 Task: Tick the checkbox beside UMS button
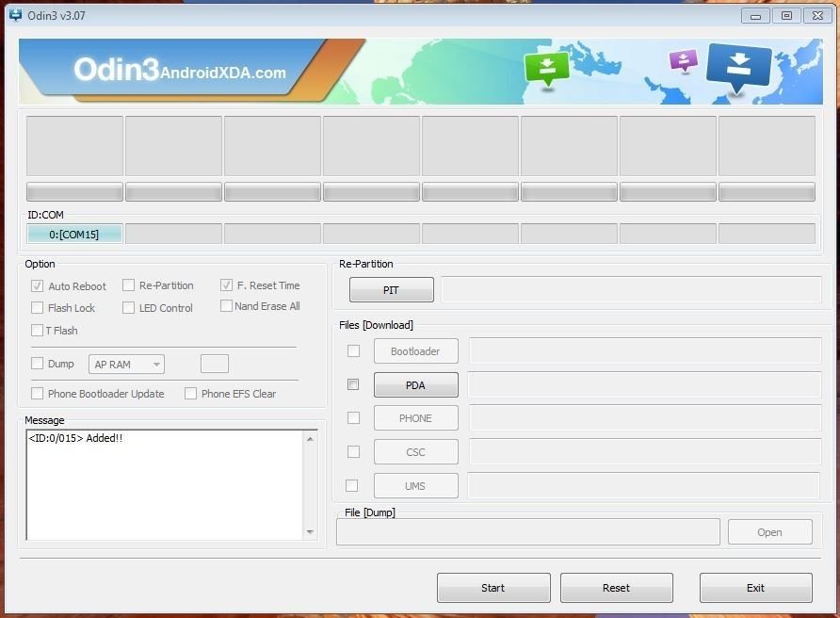tap(352, 485)
